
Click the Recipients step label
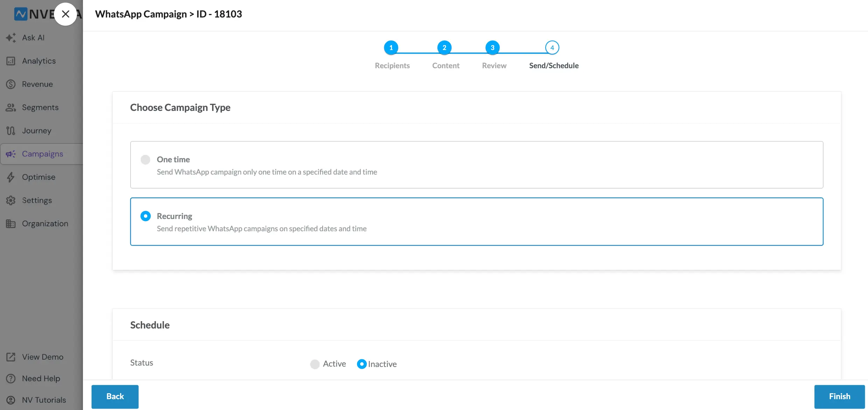(x=392, y=65)
